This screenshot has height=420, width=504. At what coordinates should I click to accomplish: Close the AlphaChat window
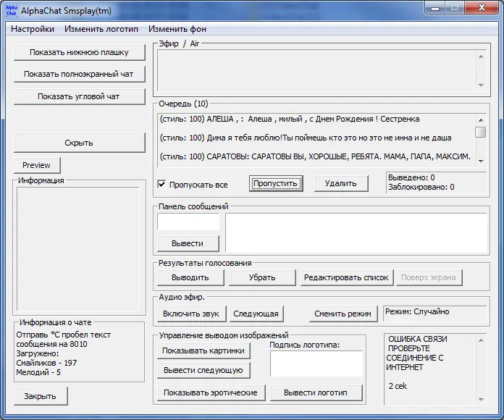pyautogui.click(x=482, y=8)
